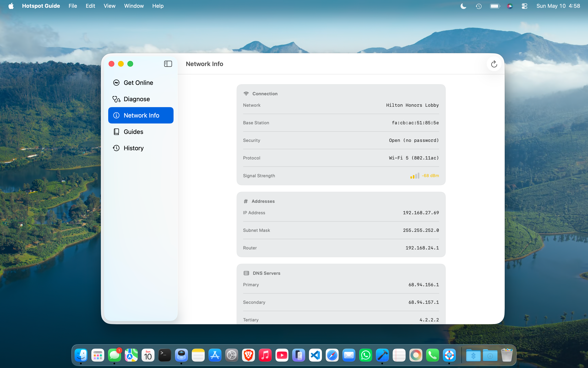
Task: Open Xcode hammer icon
Action: [x=382, y=355]
